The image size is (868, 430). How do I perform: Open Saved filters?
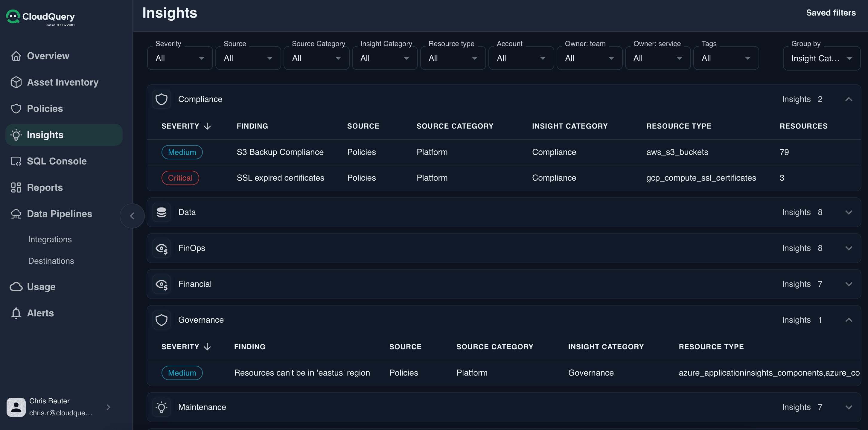(831, 13)
